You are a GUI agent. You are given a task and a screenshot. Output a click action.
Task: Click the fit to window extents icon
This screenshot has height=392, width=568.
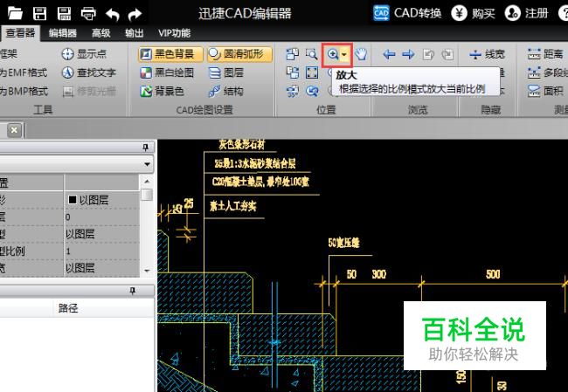pos(312,72)
